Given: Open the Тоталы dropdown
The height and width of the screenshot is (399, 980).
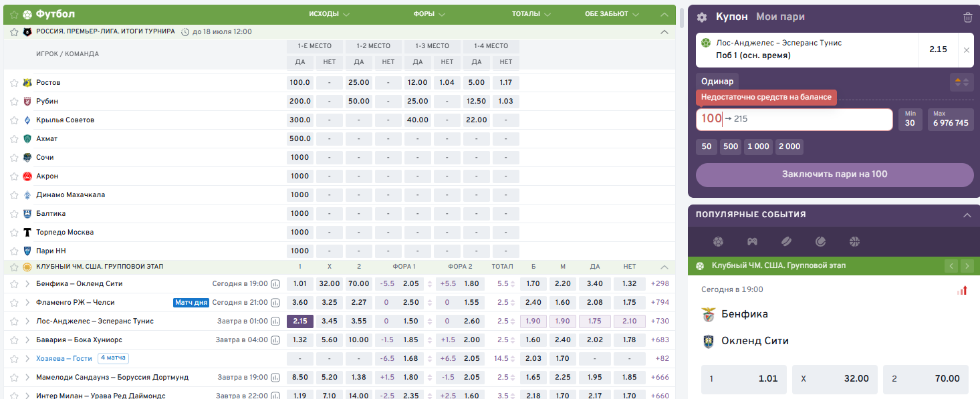Looking at the screenshot, I should [531, 14].
